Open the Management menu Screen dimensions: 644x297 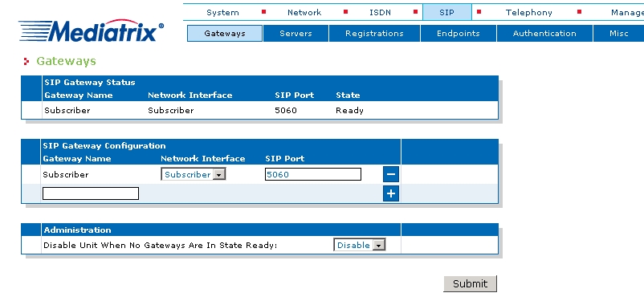(627, 12)
